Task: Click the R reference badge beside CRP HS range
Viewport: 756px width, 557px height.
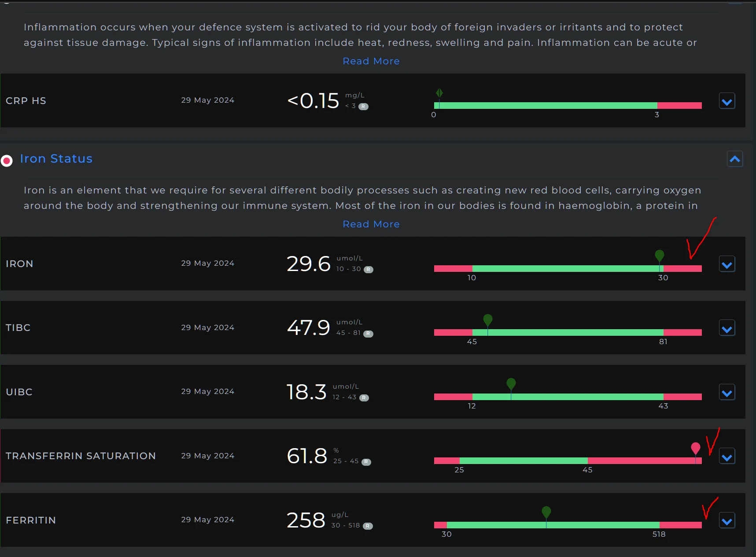Action: pyautogui.click(x=363, y=107)
